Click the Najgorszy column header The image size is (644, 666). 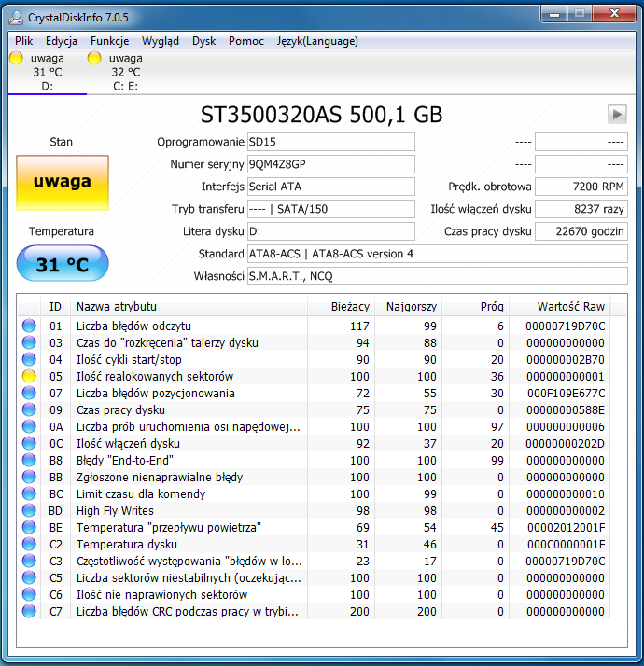(409, 306)
